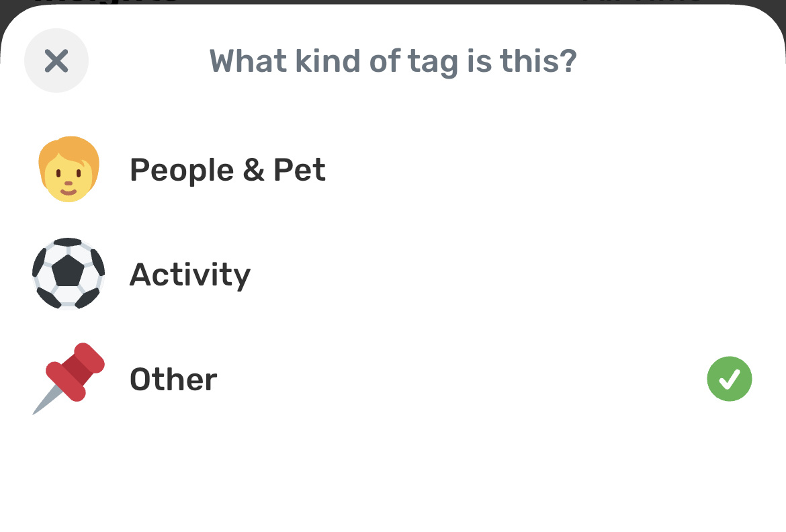Image resolution: width=786 pixels, height=532 pixels.
Task: Choose Activity as the tag kind
Action: (190, 274)
